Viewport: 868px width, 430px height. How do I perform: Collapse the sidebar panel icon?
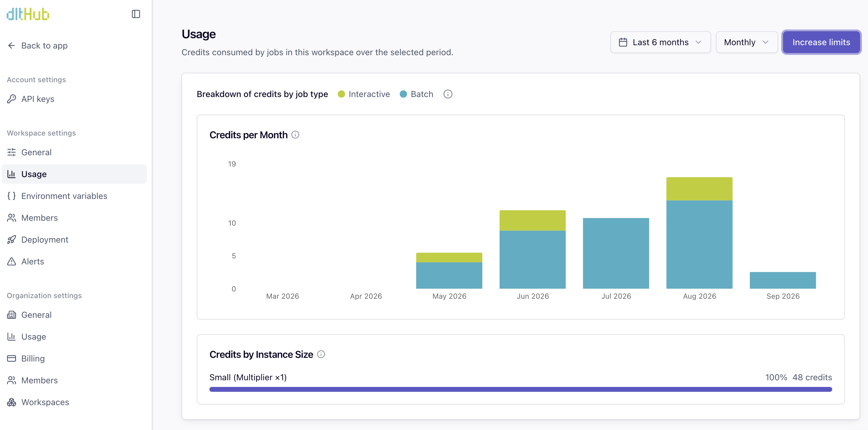tap(136, 14)
